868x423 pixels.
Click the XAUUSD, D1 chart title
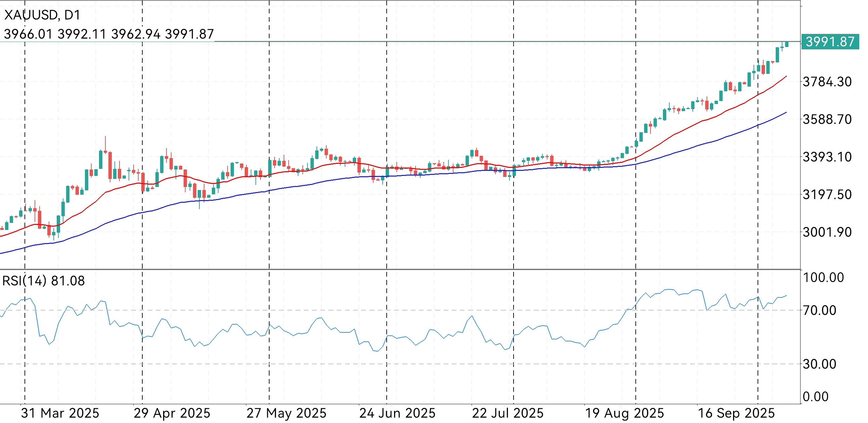42,15
